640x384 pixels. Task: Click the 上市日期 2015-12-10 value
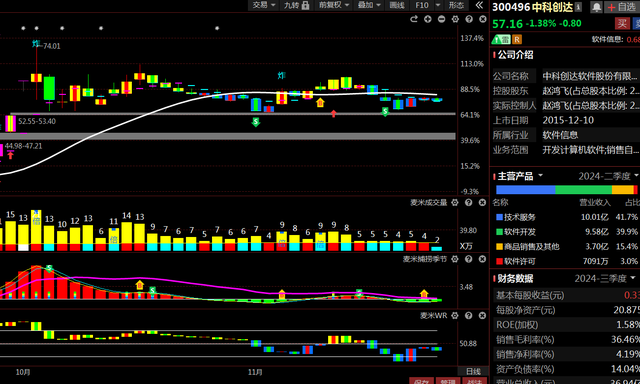pos(568,120)
